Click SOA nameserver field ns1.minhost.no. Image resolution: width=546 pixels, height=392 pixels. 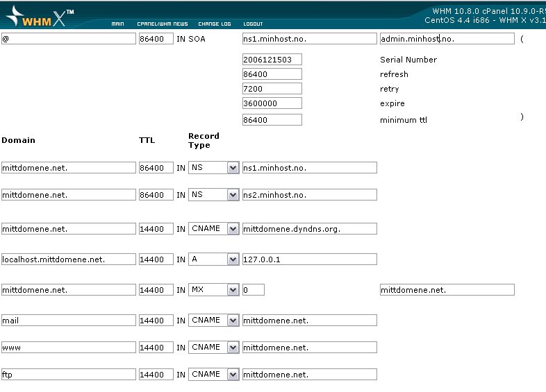pos(310,39)
